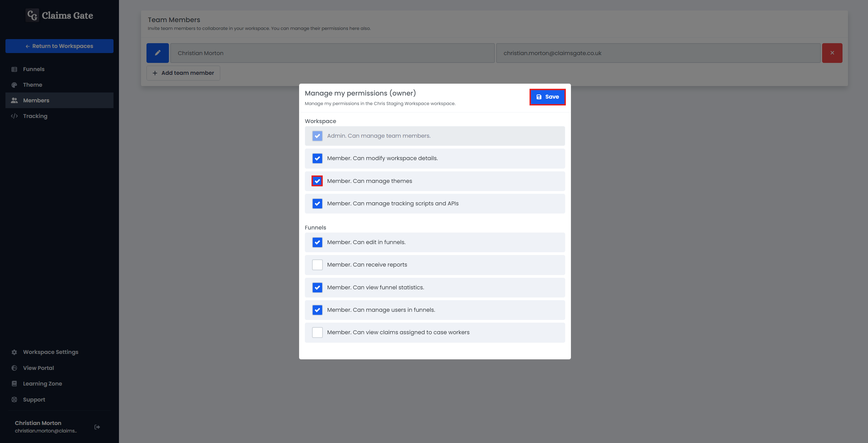Toggle Member Can view claims assigned to case workers

[317, 332]
